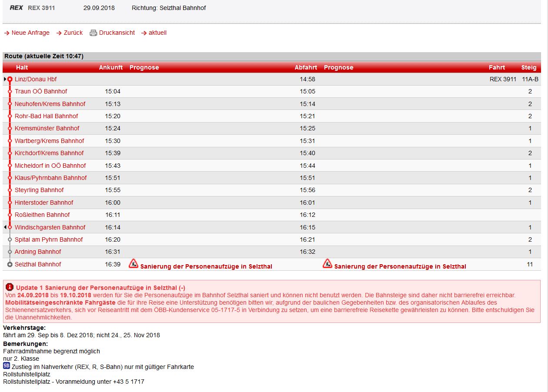Image resolution: width=548 pixels, height=392 pixels.
Task: Click the Steig column header
Action: [529, 67]
